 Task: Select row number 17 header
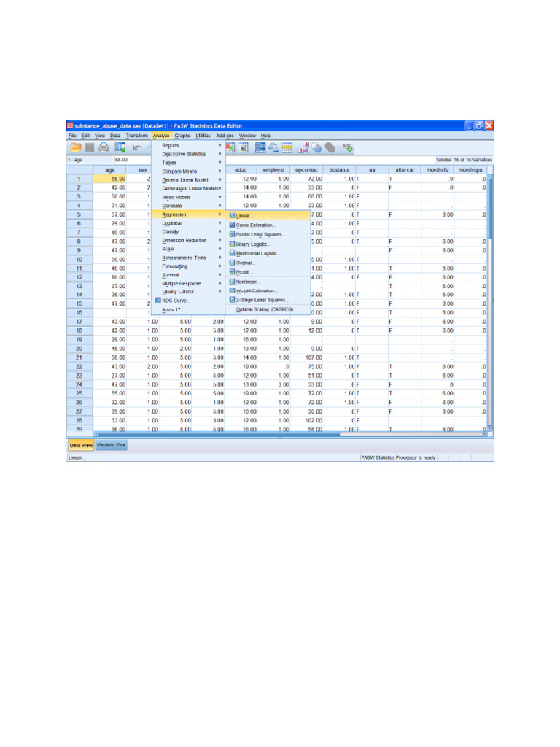(x=79, y=322)
